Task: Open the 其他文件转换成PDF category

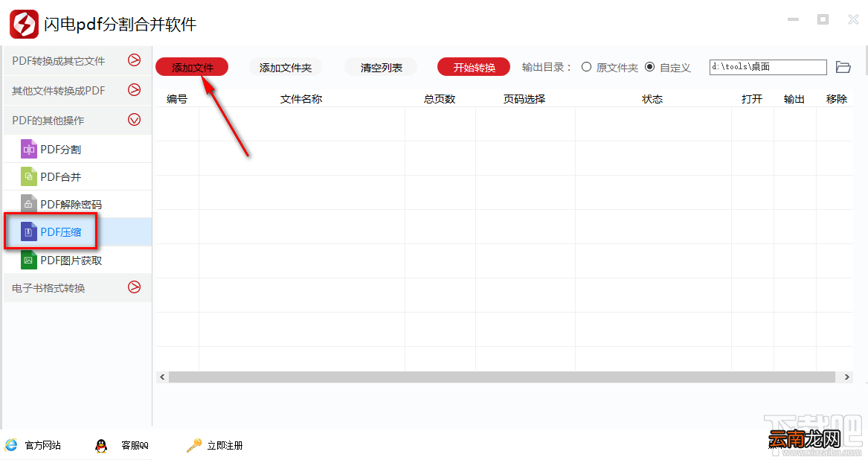Action: 77,90
